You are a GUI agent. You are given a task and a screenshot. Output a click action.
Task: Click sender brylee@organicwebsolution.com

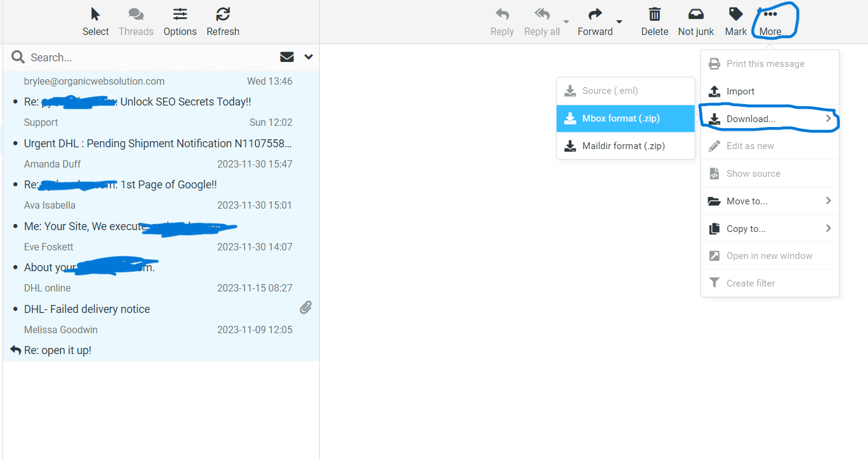click(x=94, y=81)
